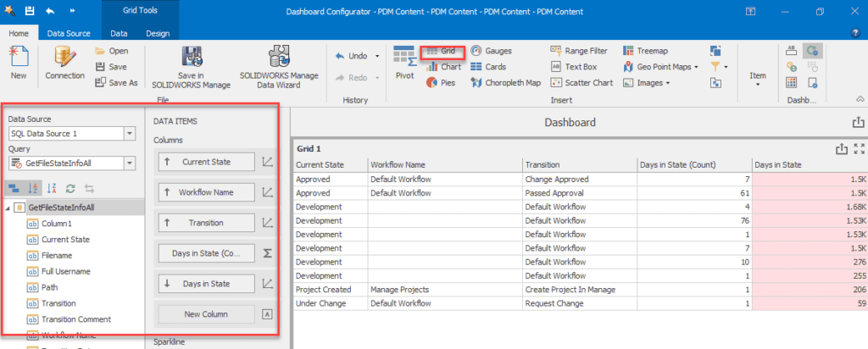Insert a Choropleth Map item

(x=504, y=83)
